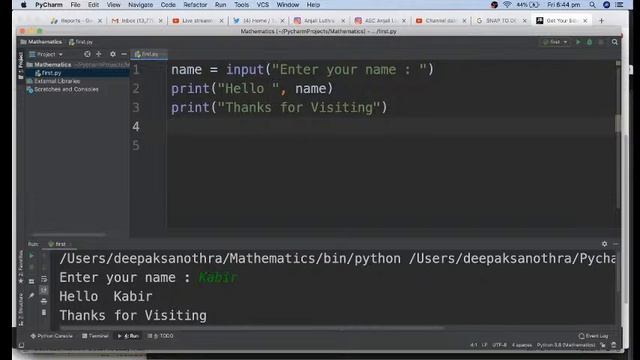Toggle the Project side tool window strip button

tap(21, 64)
